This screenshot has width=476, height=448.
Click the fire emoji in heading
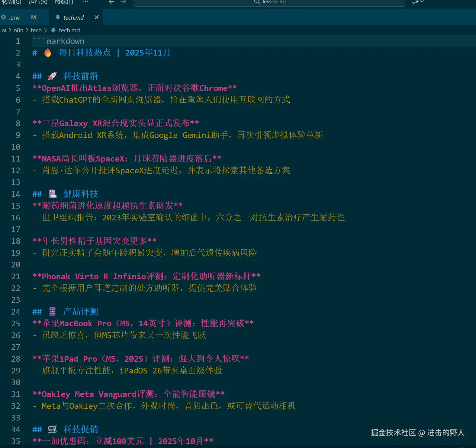pyautogui.click(x=48, y=53)
